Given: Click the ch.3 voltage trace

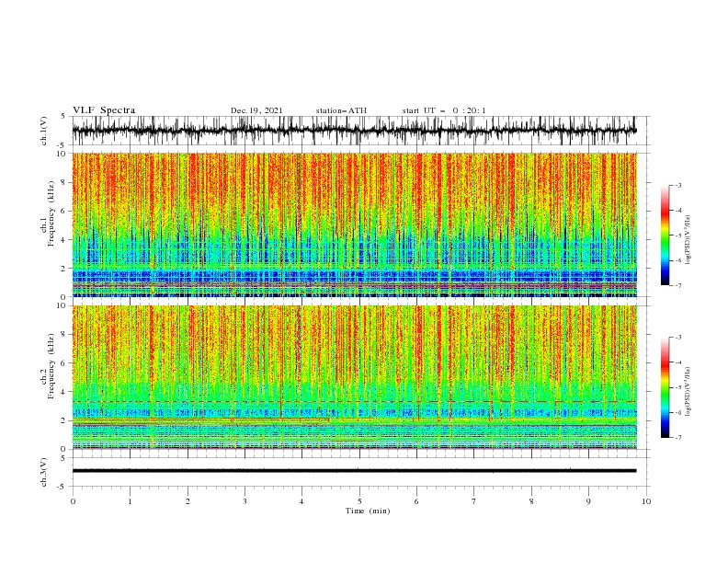Looking at the screenshot, I should pyautogui.click(x=354, y=471).
